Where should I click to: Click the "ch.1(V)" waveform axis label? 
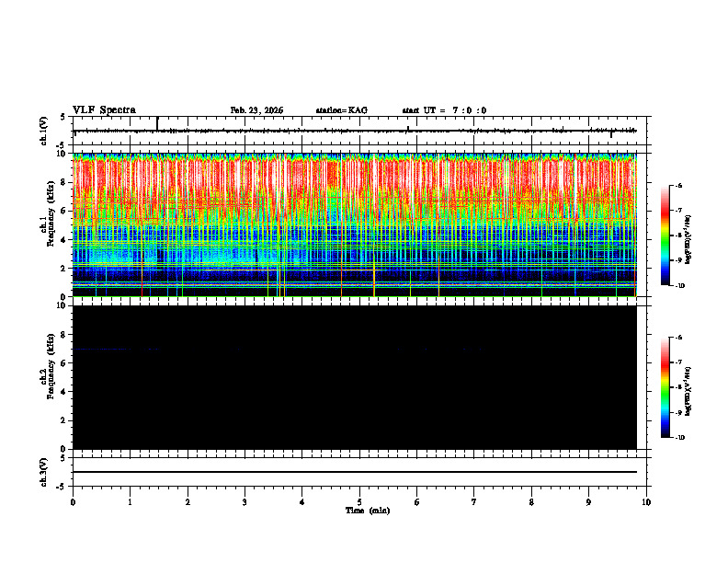(x=44, y=131)
